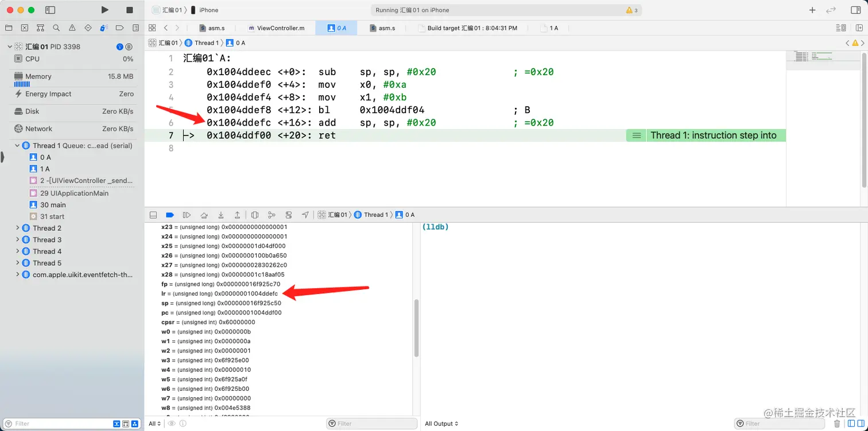This screenshot has height=431, width=868.
Task: Open Debug Memory Graph
Action: click(272, 215)
